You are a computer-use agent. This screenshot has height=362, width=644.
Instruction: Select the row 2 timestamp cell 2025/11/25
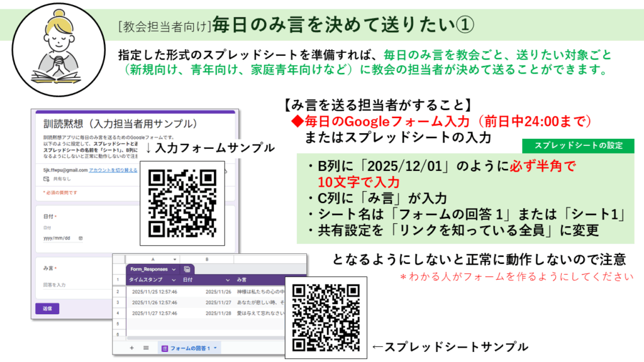tap(154, 292)
